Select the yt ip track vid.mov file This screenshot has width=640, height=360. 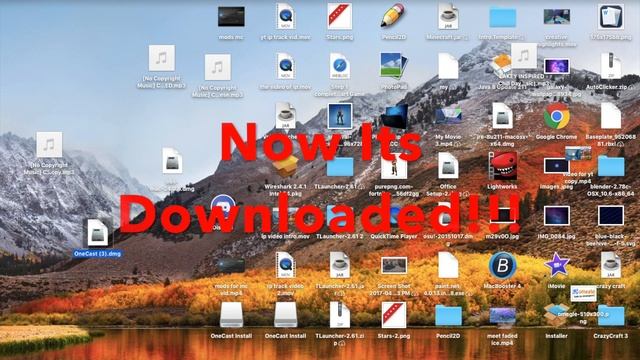[285, 16]
